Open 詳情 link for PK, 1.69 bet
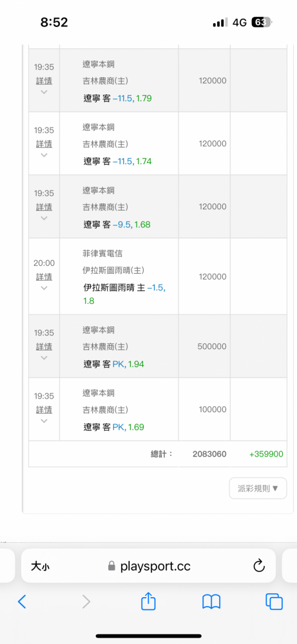The image size is (297, 644). pyautogui.click(x=44, y=410)
